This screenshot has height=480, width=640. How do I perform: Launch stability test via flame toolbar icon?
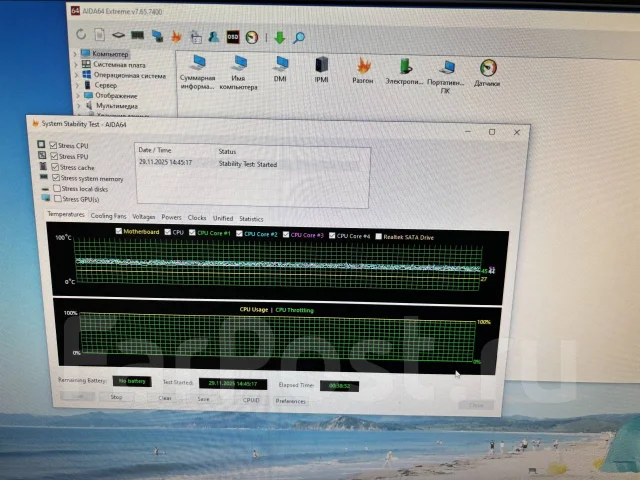click(x=176, y=36)
